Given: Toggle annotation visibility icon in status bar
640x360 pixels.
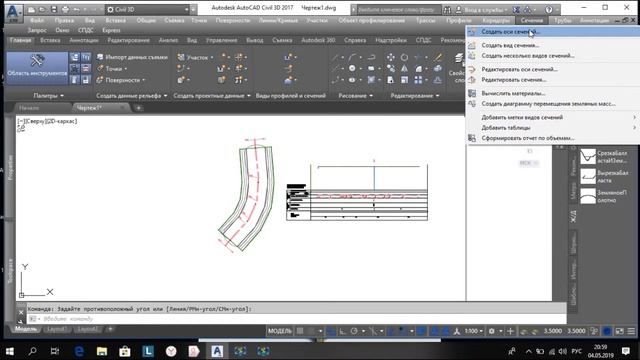Looking at the screenshot, I should coord(434,331).
